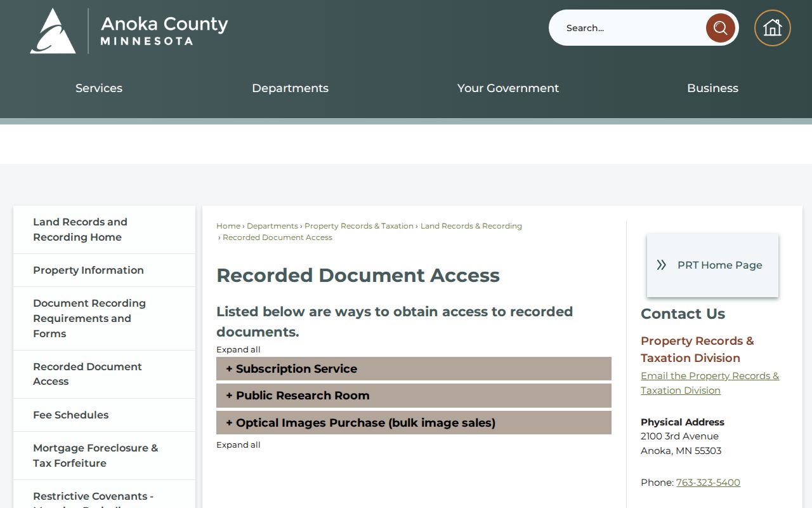
Task: Click the lower Expand all link
Action: pyautogui.click(x=239, y=445)
